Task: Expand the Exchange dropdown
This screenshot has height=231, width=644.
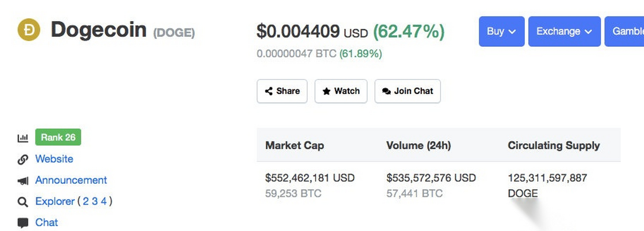Action: [x=564, y=31]
